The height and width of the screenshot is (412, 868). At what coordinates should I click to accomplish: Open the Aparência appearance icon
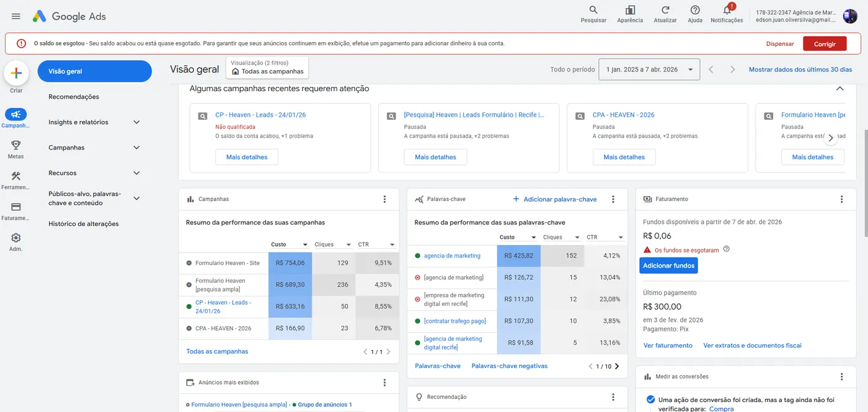(630, 10)
